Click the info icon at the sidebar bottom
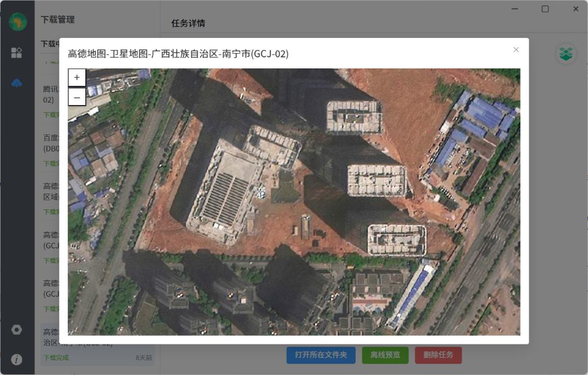The image size is (588, 375). tap(16, 359)
